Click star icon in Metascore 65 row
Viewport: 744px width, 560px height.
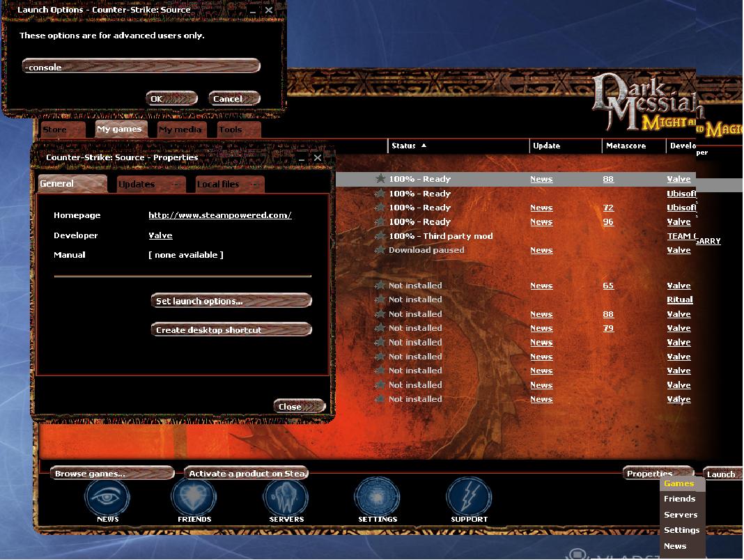click(380, 285)
